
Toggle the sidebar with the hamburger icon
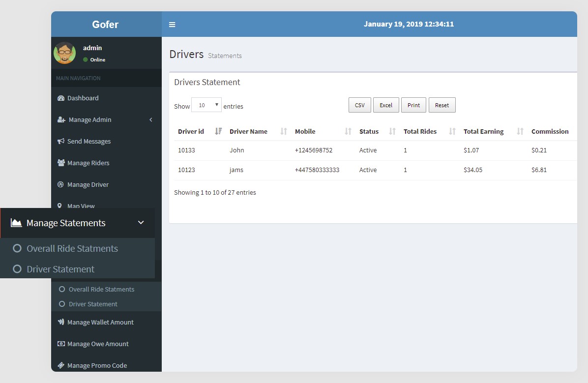(x=172, y=24)
